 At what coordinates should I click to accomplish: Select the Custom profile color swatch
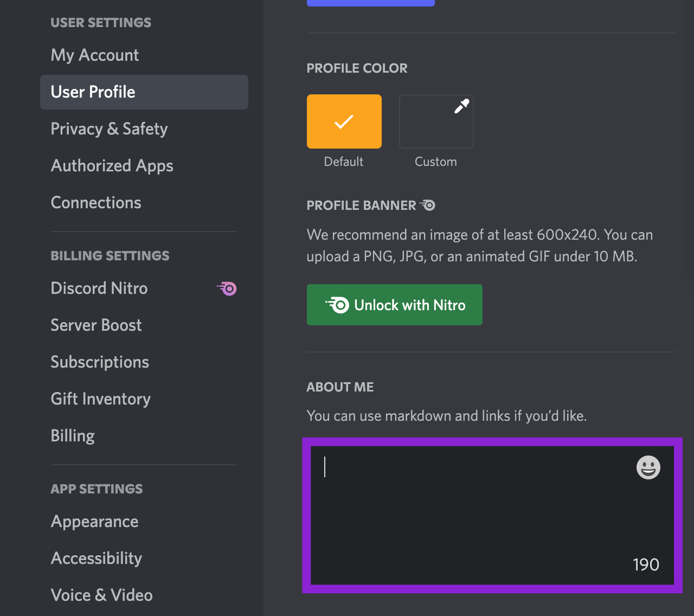click(436, 121)
